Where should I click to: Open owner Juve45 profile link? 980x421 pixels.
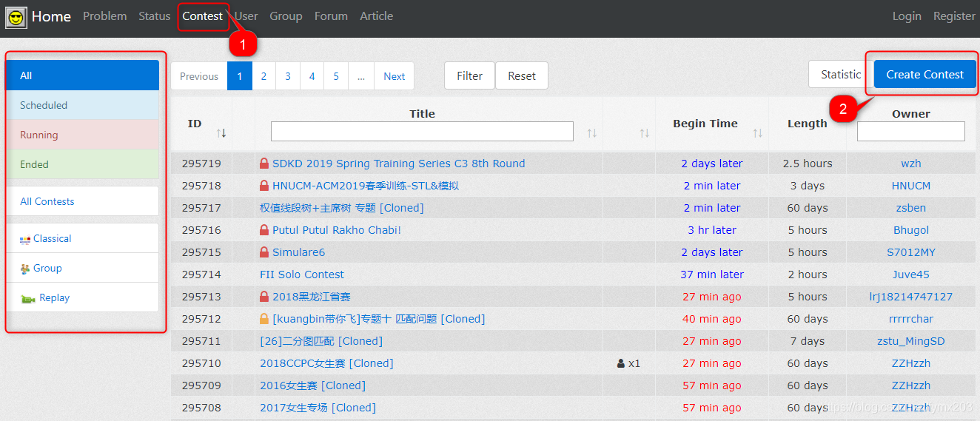[911, 275]
